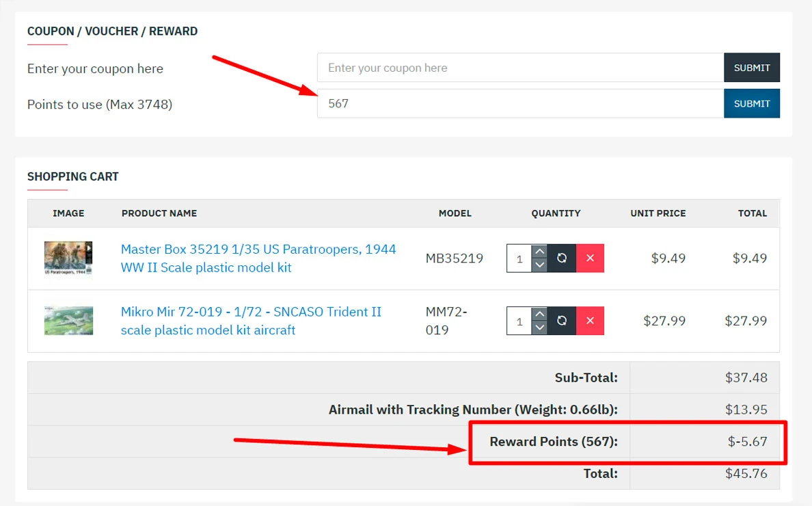Decrease quantity of Master Box US Paratroopers
Image resolution: width=812 pixels, height=506 pixels.
coord(539,265)
